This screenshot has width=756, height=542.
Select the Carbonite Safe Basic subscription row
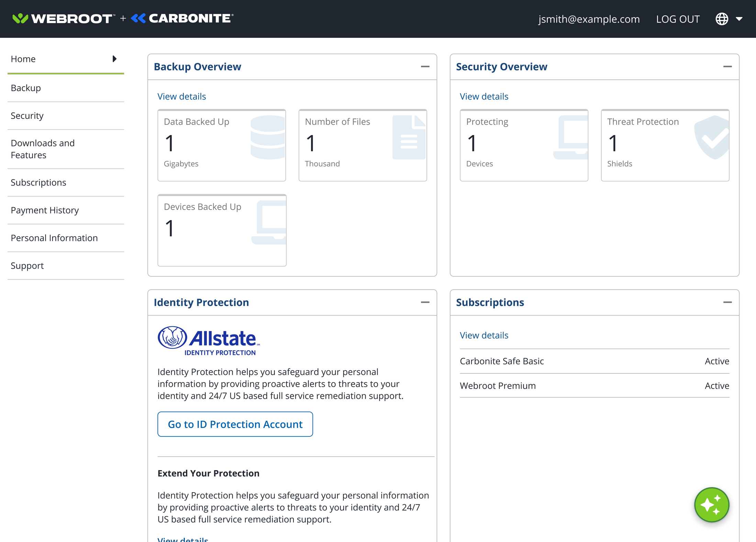[594, 361]
